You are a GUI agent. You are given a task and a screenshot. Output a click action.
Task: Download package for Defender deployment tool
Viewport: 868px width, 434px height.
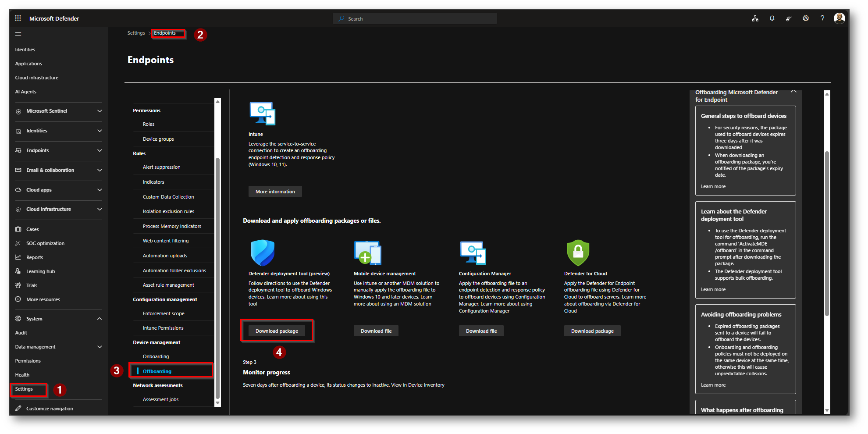pos(277,331)
